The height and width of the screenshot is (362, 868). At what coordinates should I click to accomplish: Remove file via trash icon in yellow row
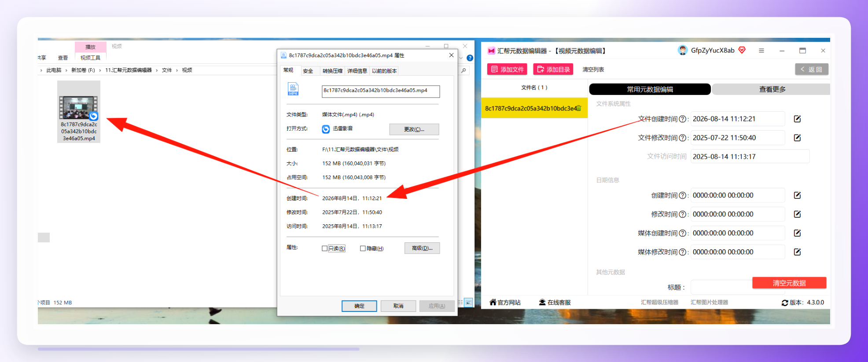[579, 108]
